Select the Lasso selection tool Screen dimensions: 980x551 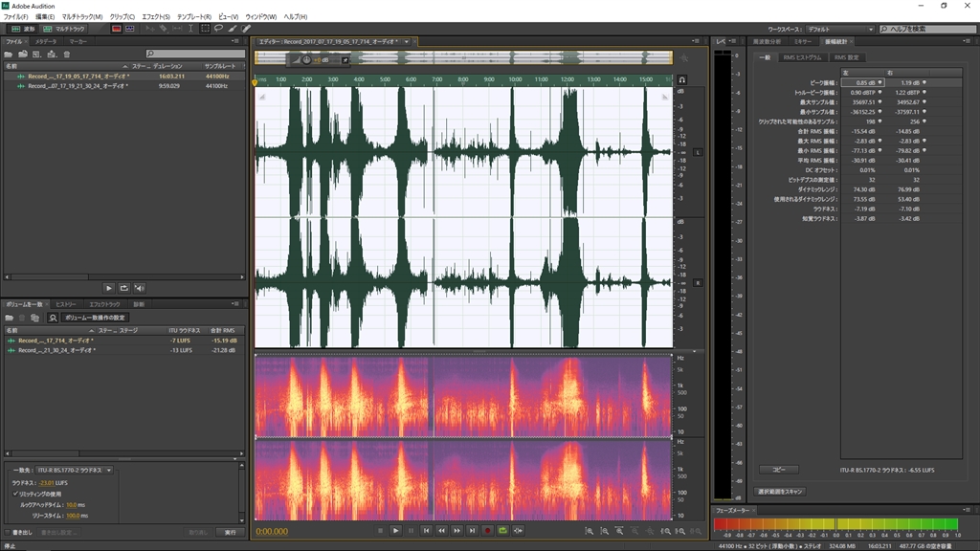tap(219, 29)
